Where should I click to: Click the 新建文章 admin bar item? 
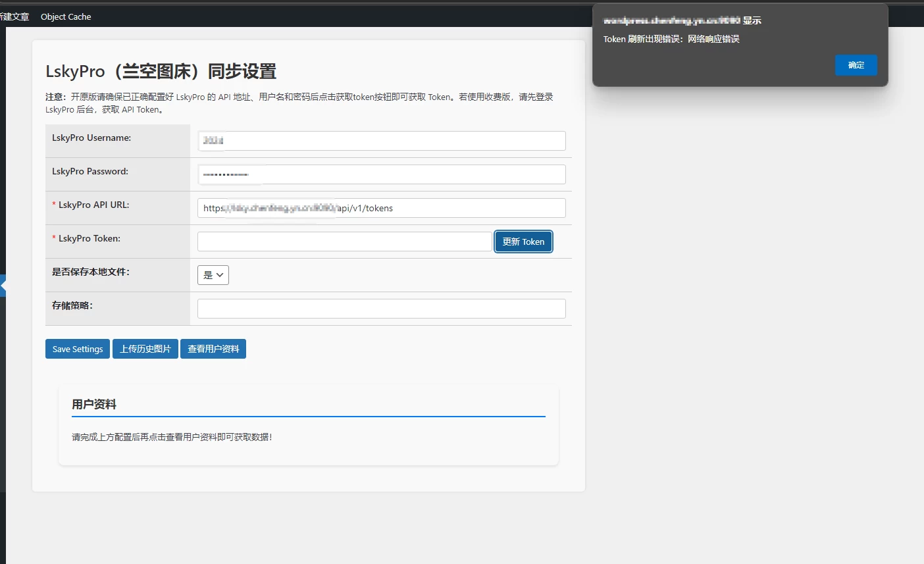14,17
